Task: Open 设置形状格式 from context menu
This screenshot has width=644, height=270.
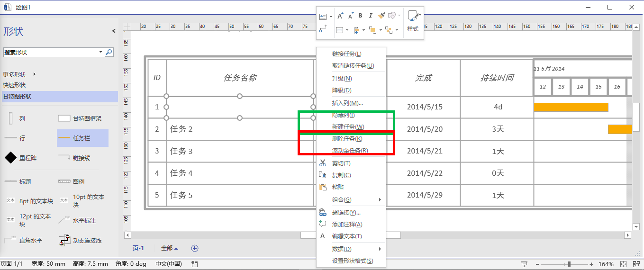Action: point(351,261)
